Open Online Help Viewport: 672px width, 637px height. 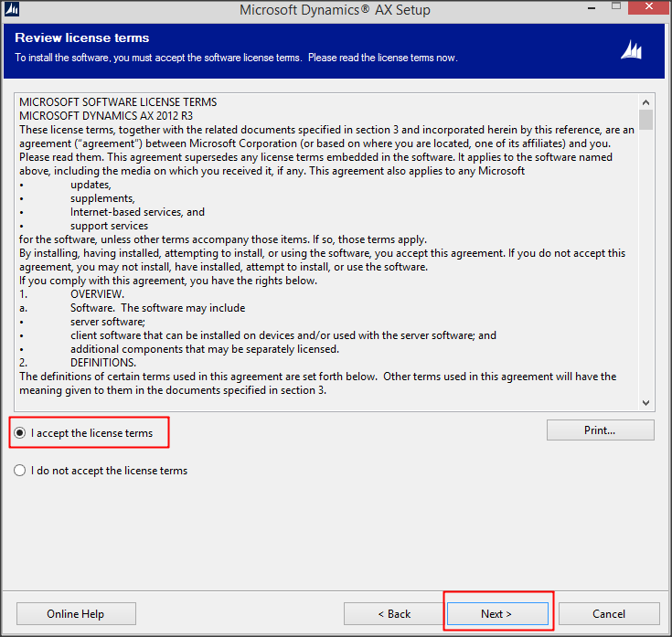pos(76,614)
